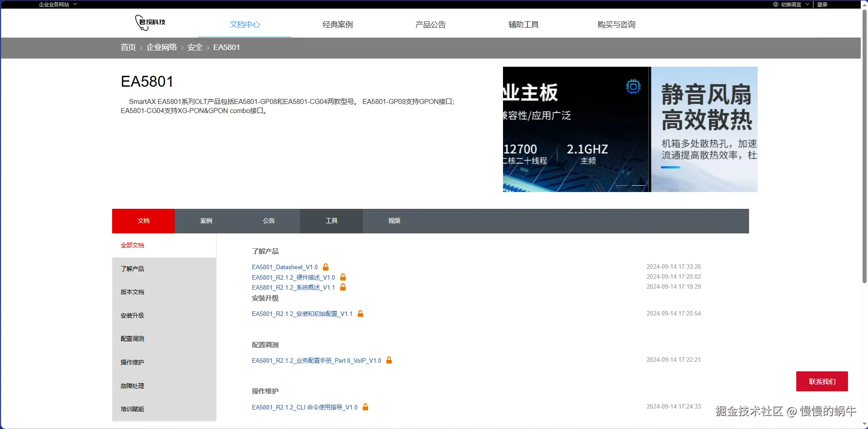Open the EA5801_Datasheet_V1.0 document
This screenshot has height=429, width=868.
(x=285, y=267)
